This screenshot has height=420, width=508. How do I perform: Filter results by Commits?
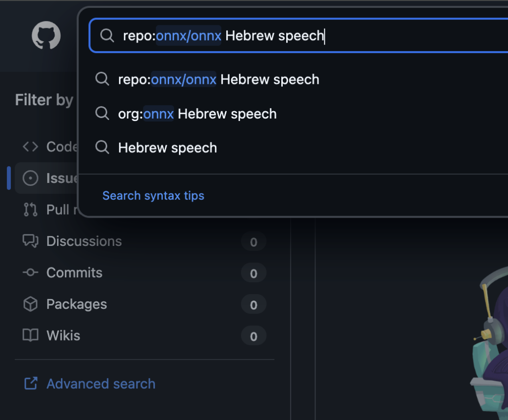[74, 273]
